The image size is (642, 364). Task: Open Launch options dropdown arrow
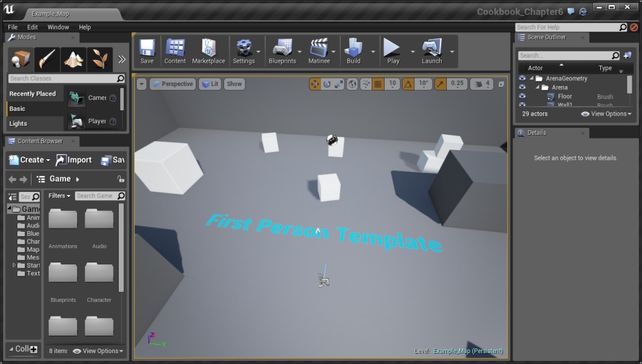click(x=452, y=51)
